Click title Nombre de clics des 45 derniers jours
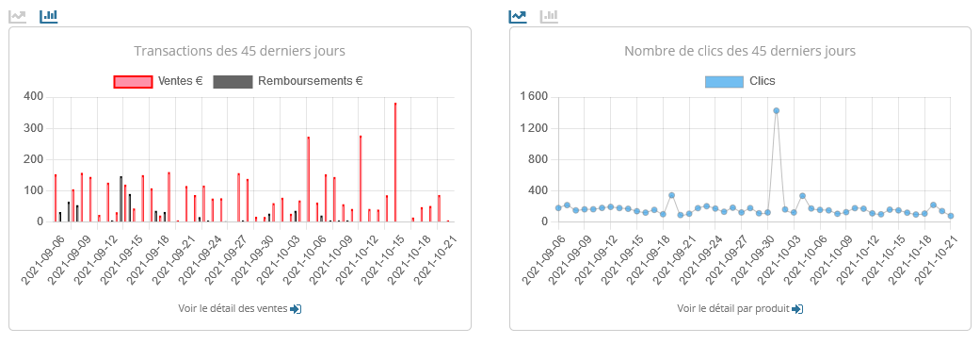Screen dimensions: 980x344 pos(740,51)
